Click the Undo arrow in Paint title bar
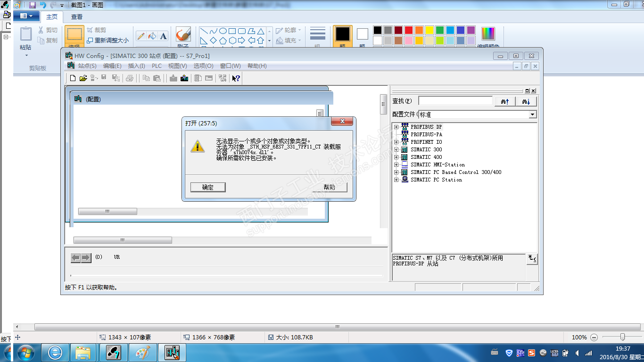Screen dimensions: 644x362 coord(43,5)
